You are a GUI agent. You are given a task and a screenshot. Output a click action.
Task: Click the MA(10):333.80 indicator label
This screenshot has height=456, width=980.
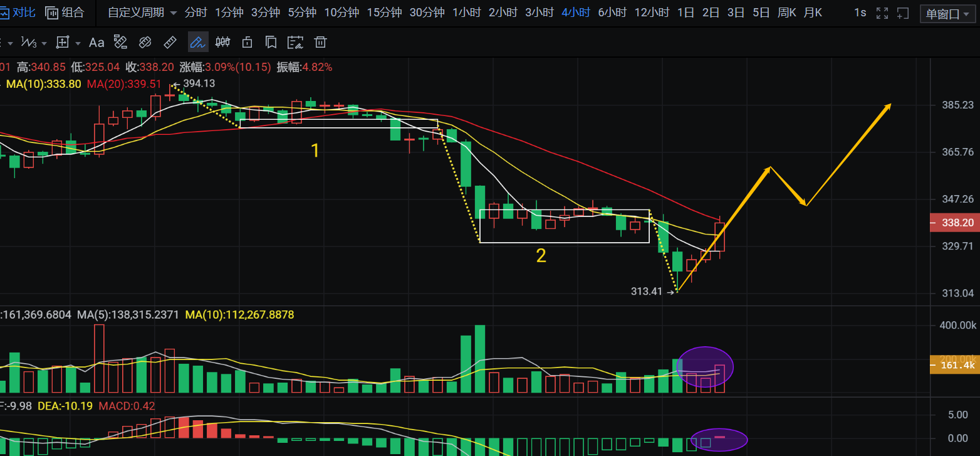[43, 84]
